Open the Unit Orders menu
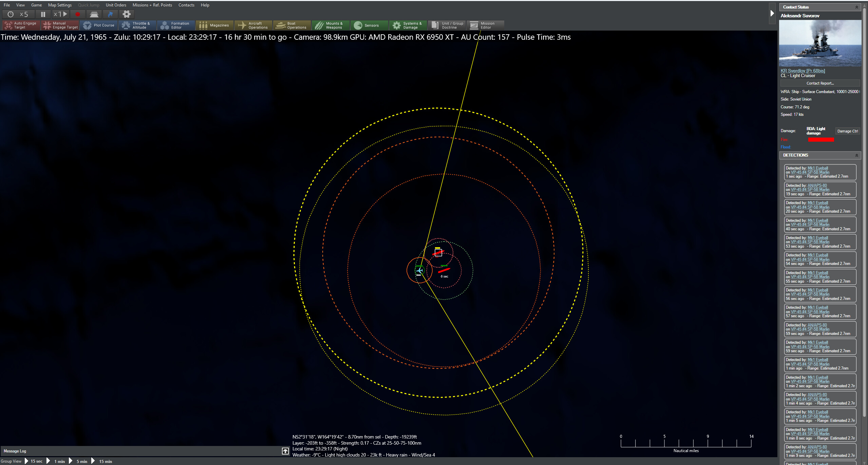The image size is (868, 465). tap(116, 5)
